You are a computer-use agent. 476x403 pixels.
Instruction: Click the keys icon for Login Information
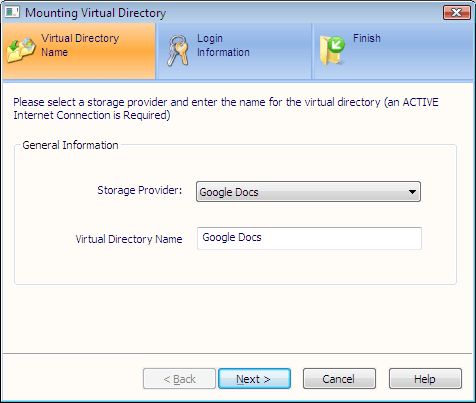[178, 50]
